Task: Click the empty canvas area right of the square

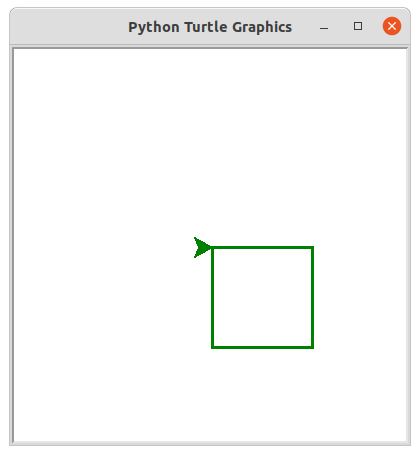Action: [x=360, y=298]
